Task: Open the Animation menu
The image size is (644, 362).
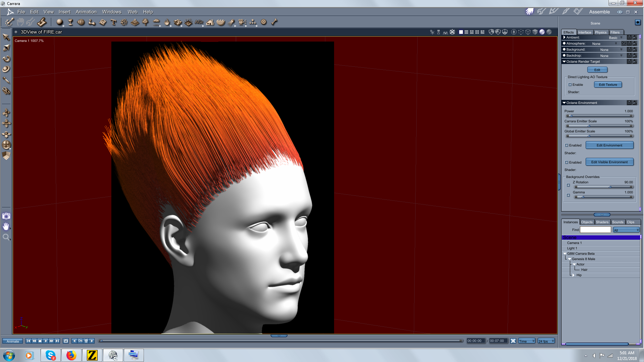Action: point(86,12)
